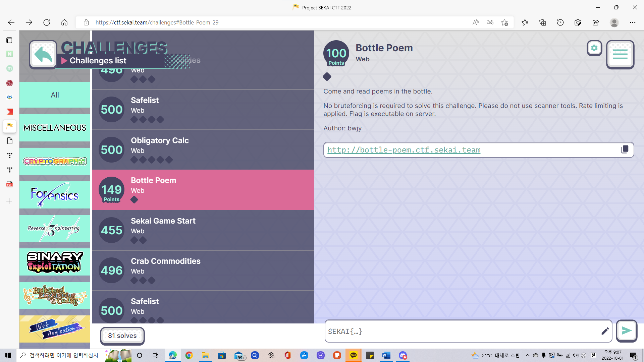This screenshot has width=644, height=362.
Task: Click the 81 solves button
Action: click(122, 336)
